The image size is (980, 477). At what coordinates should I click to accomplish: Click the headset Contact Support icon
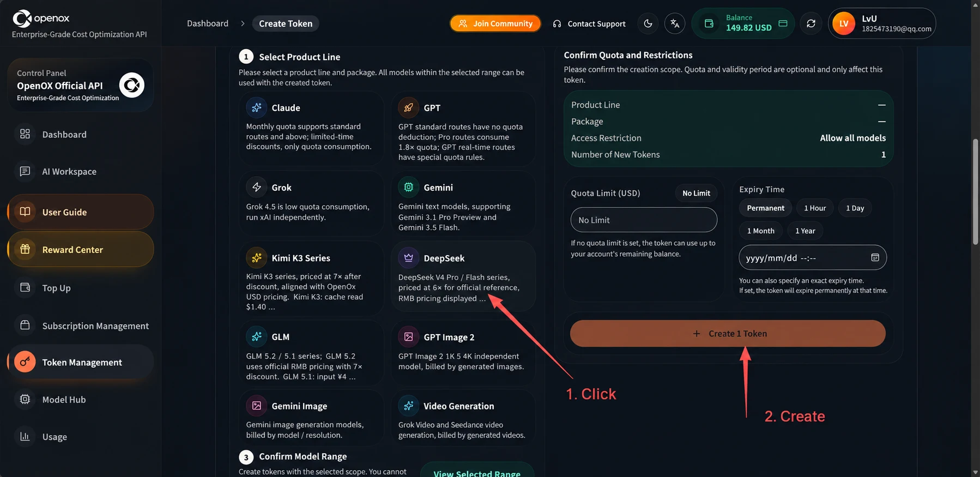click(556, 24)
